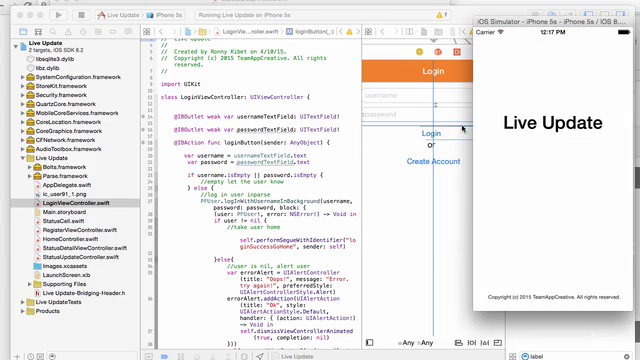Click the warning icon in editor jump bar
The image size is (640, 360).
pyautogui.click(x=349, y=31)
